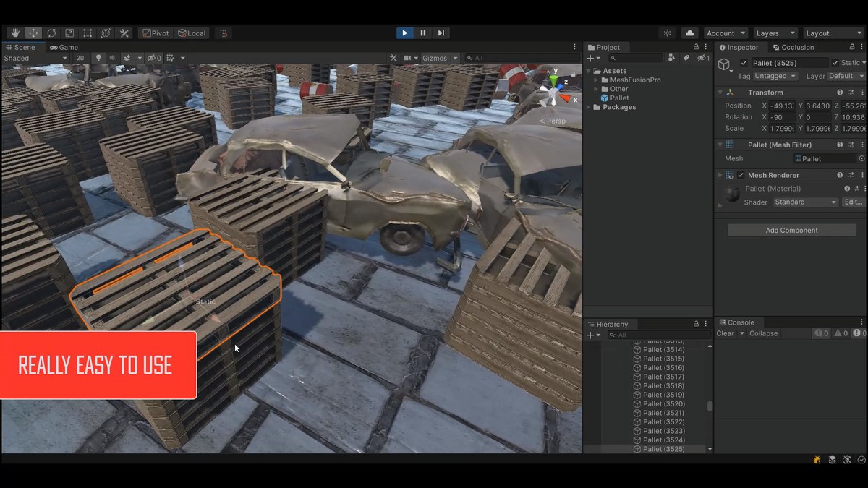Click the scene orientation gizmo
Image resolution: width=868 pixels, height=488 pixels.
point(554,90)
